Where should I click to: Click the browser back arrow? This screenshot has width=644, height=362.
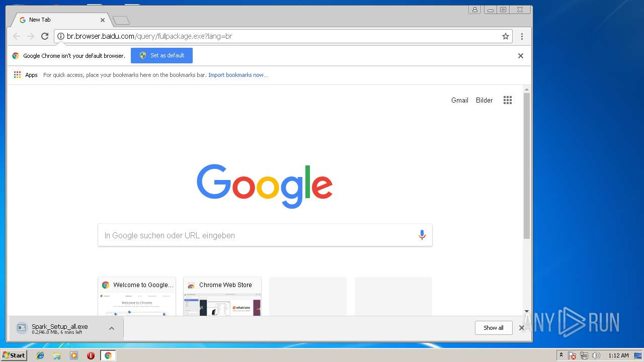point(17,36)
